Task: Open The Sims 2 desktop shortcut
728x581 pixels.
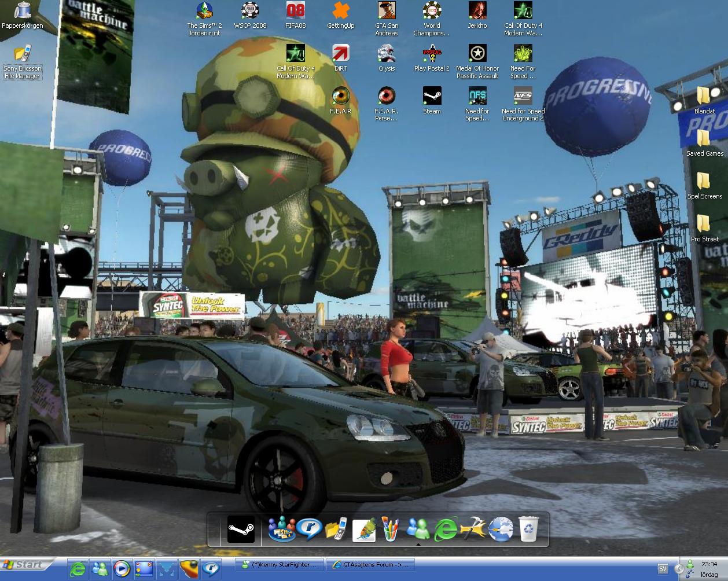Action: pos(204,11)
